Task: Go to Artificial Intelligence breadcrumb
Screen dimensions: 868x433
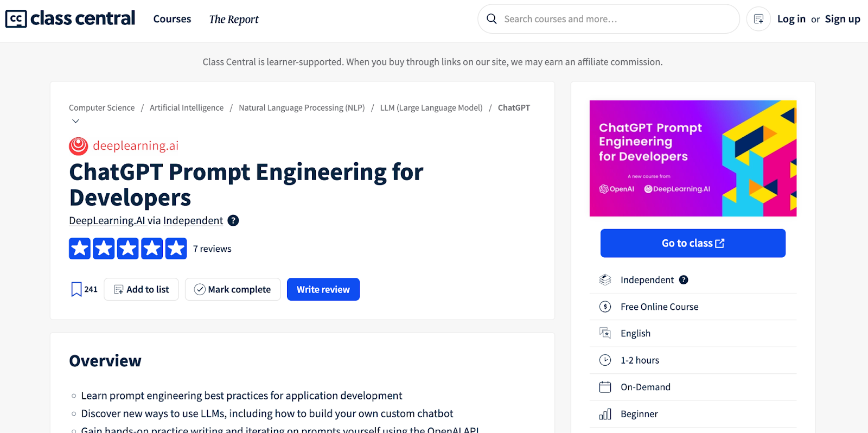Action: [x=187, y=107]
